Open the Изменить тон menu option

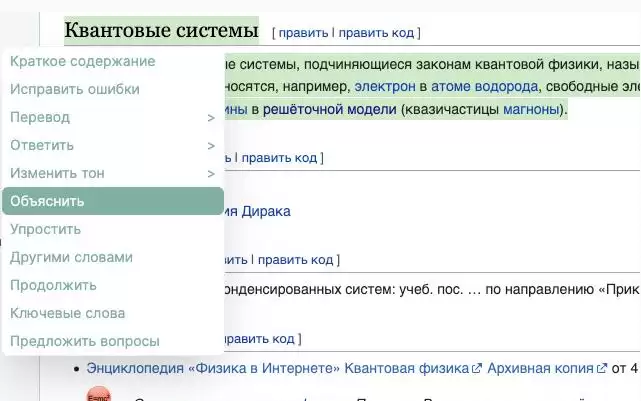tap(113, 173)
